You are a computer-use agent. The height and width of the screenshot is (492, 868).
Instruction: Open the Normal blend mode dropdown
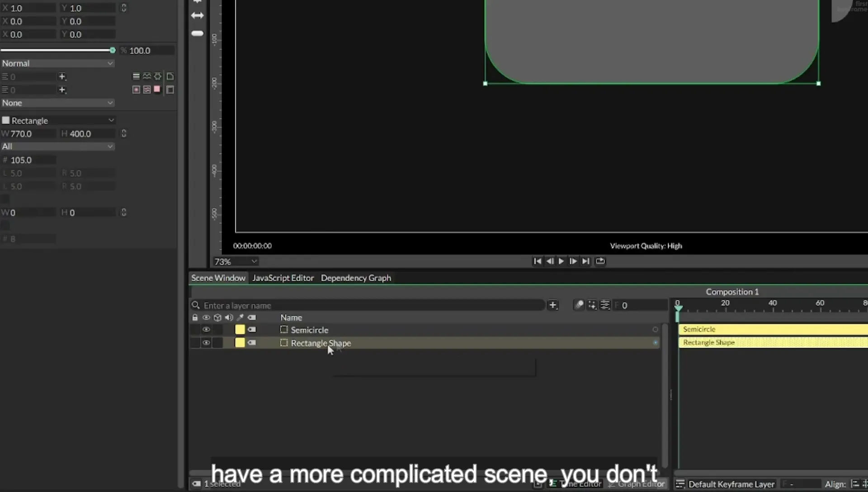pyautogui.click(x=57, y=63)
